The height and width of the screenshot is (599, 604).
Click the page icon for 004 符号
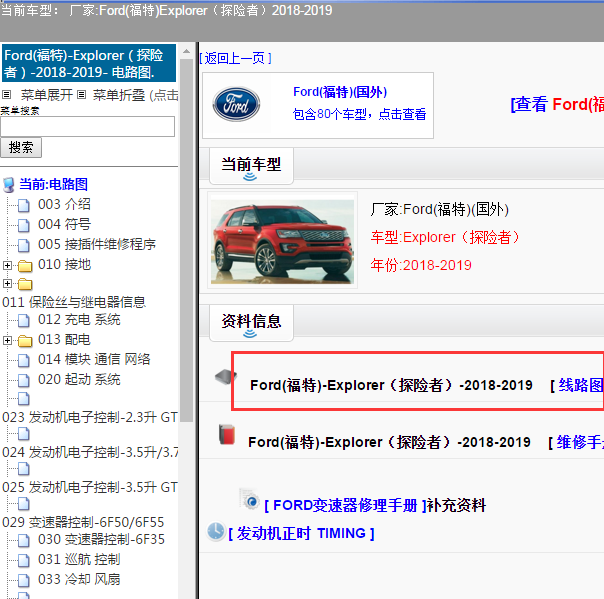pyautogui.click(x=23, y=225)
